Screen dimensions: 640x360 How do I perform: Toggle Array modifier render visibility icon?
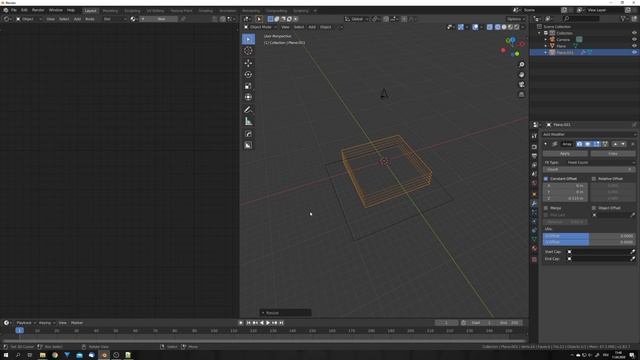(x=580, y=144)
